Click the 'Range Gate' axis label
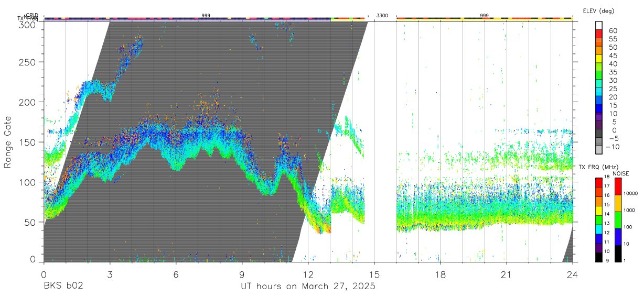644x297 pixels. click(x=8, y=142)
